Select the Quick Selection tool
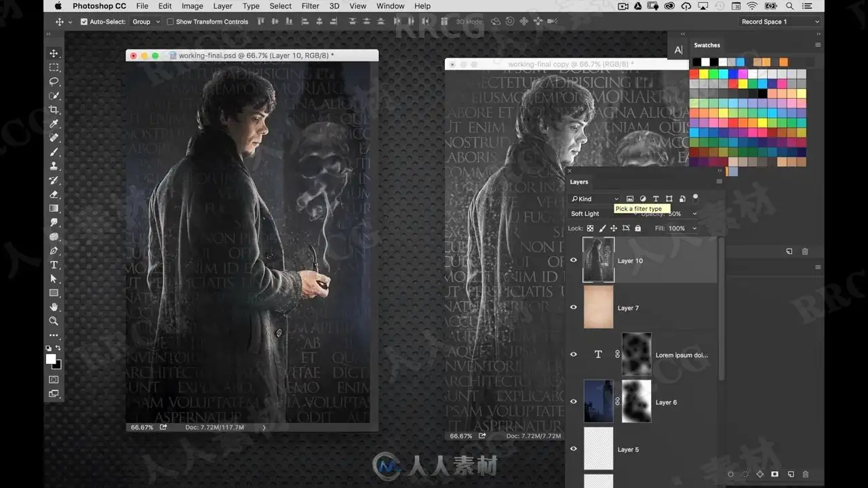This screenshot has width=868, height=488. tap(54, 96)
